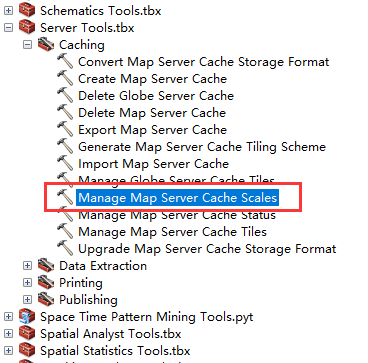
Task: Click hammer icon for Upgrade Map Server Cache Storage Format
Action: tap(65, 249)
